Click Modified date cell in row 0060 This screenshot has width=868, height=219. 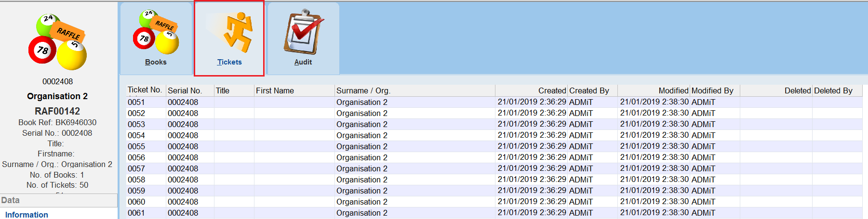654,202
